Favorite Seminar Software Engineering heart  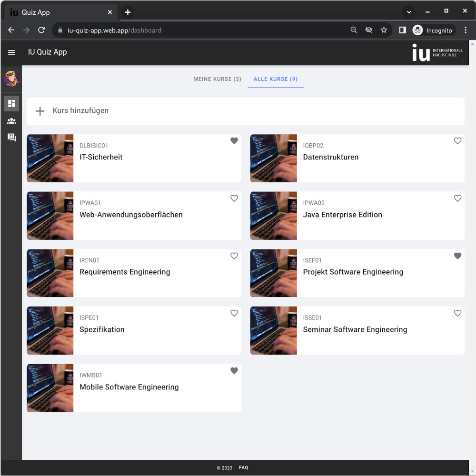pos(457,313)
